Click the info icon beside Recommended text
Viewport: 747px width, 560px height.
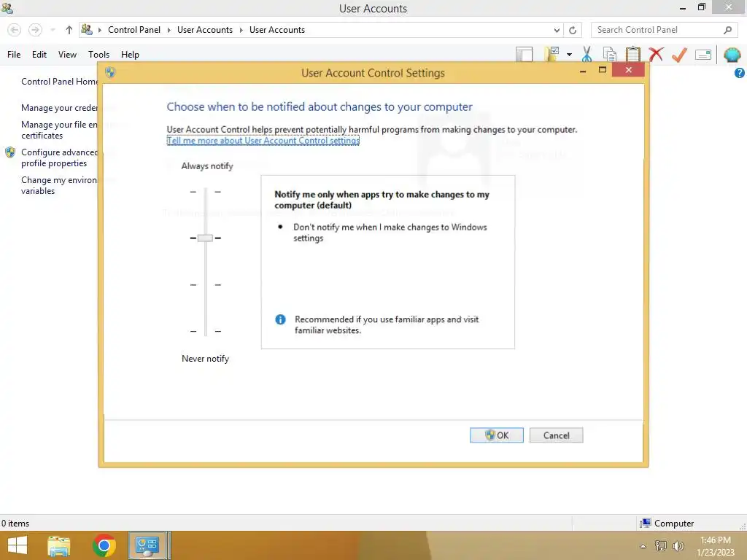[x=281, y=319]
